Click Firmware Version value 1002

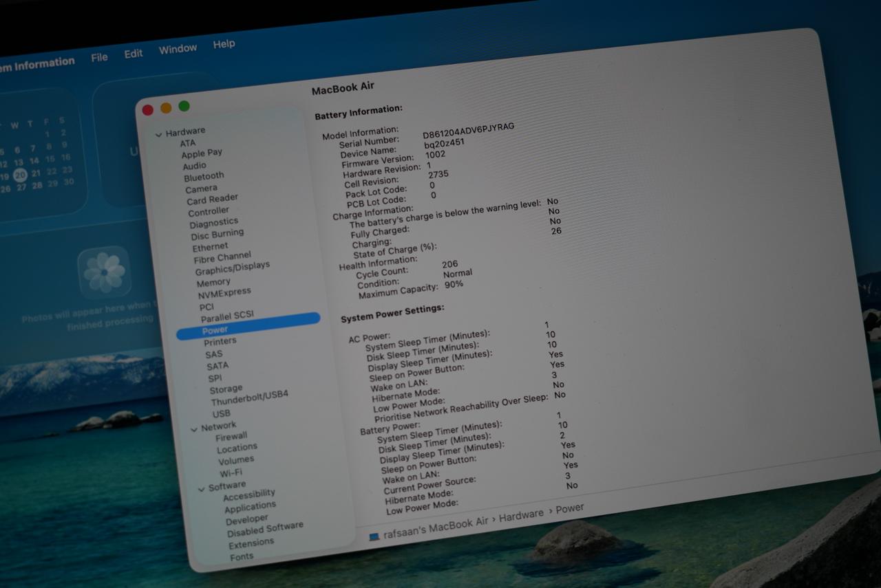[x=435, y=155]
